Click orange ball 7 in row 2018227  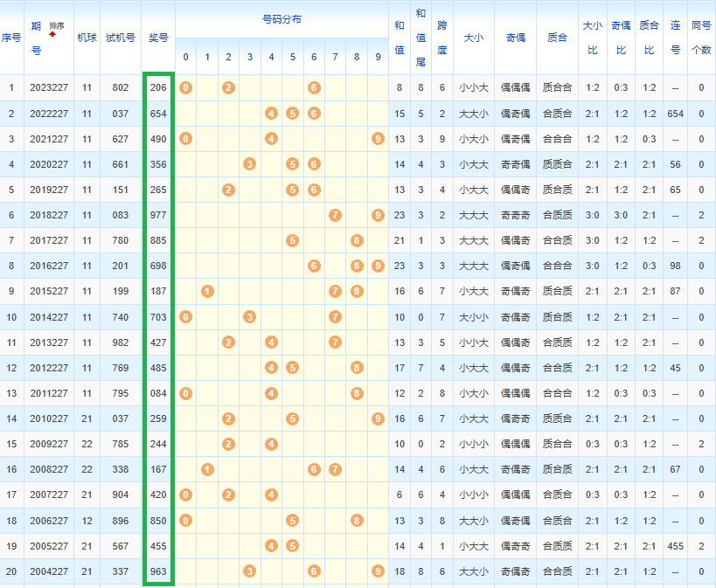pos(335,215)
